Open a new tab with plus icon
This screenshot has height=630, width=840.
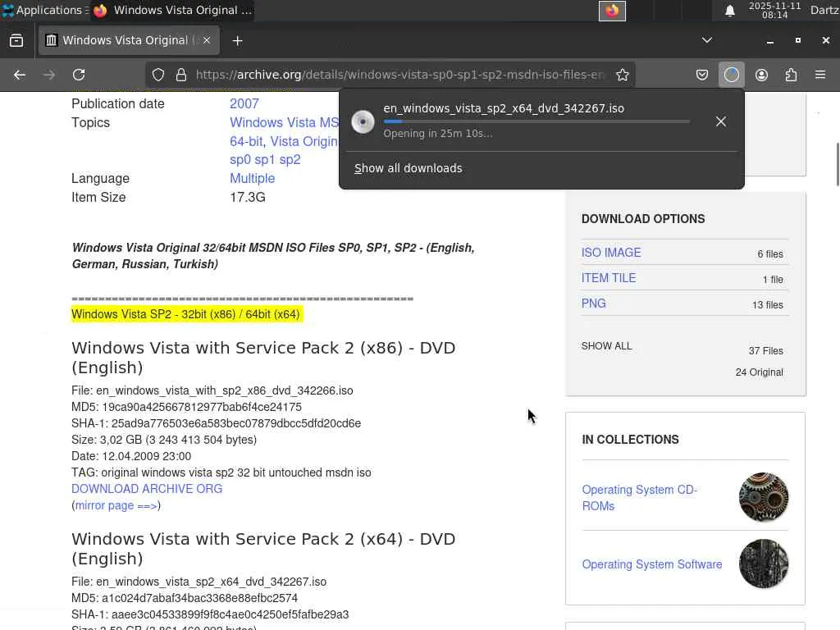(237, 41)
